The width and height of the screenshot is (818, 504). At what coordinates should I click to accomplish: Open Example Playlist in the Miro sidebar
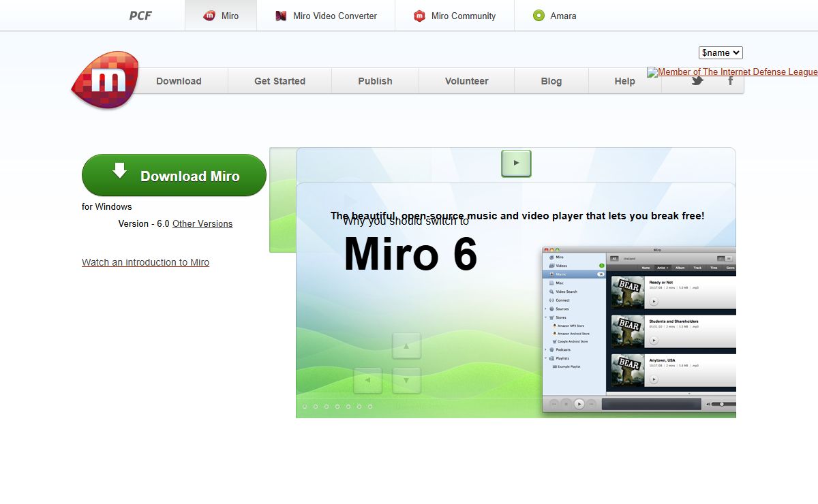click(x=568, y=366)
